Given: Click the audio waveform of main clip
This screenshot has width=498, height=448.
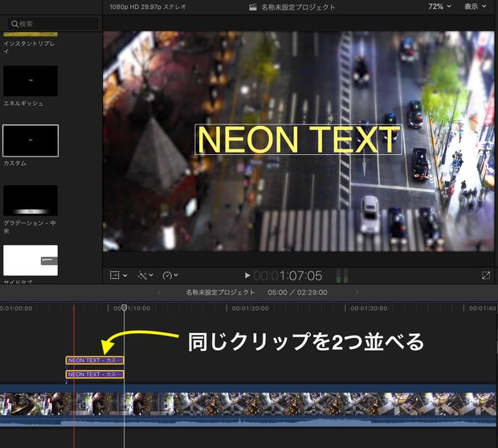Looking at the screenshot, I should click(x=249, y=422).
